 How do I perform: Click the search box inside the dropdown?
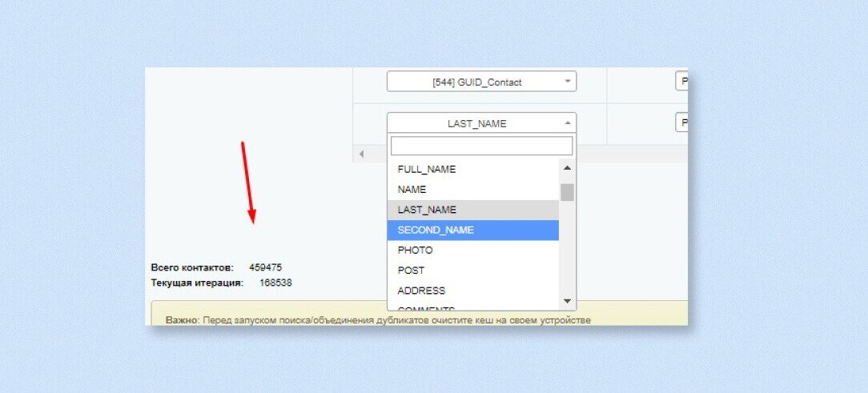tap(481, 146)
